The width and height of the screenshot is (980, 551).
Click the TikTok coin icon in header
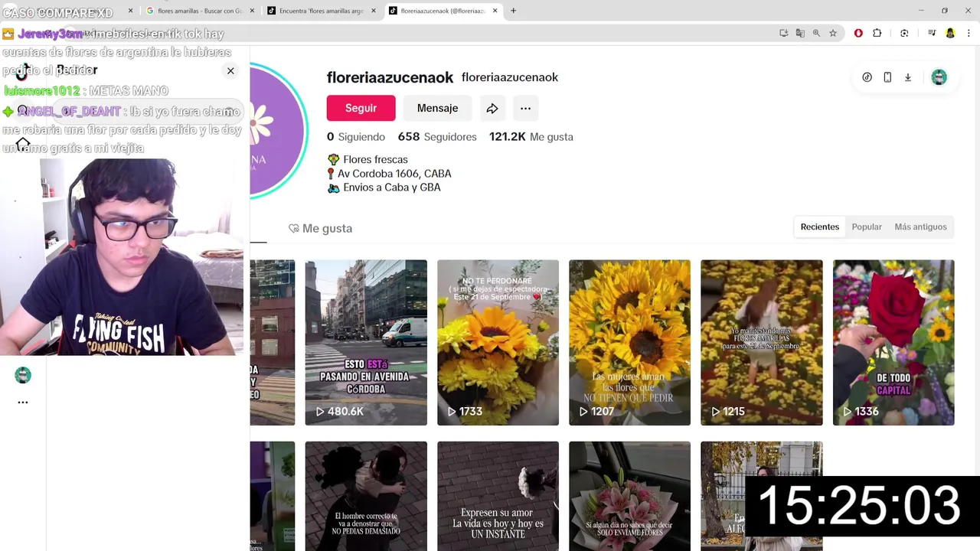point(867,77)
